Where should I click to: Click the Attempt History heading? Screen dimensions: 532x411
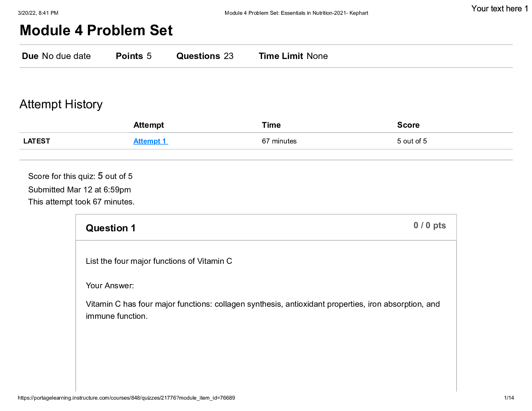click(x=61, y=104)
